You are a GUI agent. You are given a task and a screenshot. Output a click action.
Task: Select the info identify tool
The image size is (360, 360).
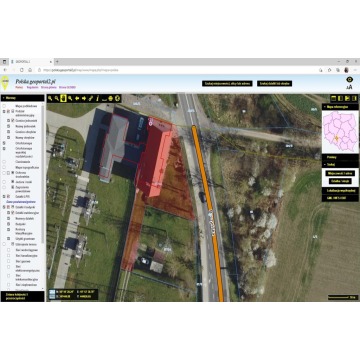point(97,98)
